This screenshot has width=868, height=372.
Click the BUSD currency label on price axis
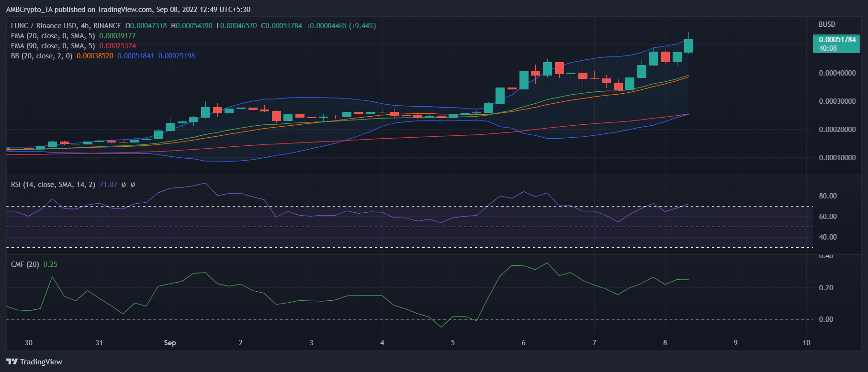tap(827, 24)
